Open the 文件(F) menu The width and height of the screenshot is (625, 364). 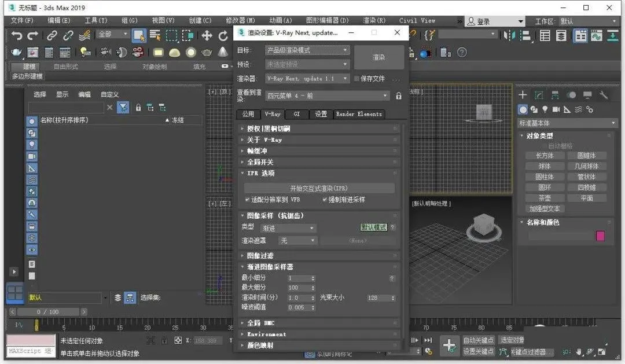tap(22, 20)
